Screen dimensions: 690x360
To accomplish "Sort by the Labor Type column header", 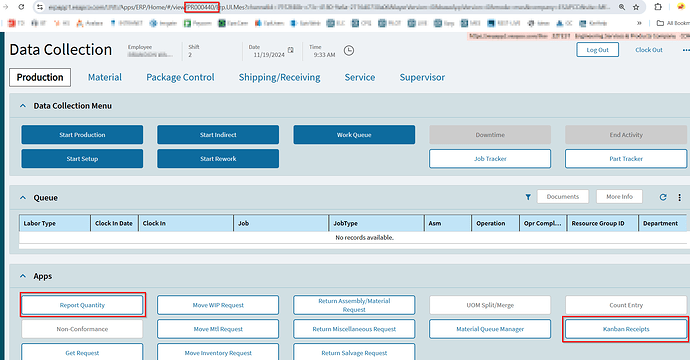I will point(55,223).
